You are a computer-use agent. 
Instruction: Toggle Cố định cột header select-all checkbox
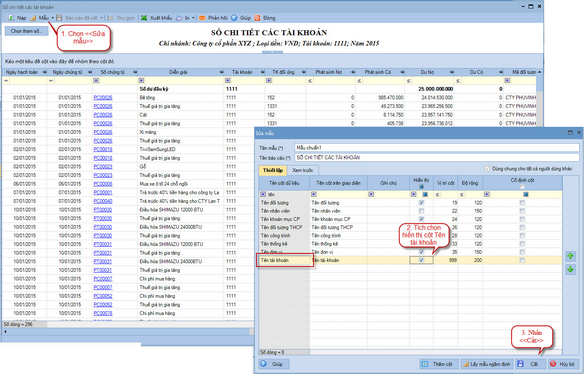click(522, 186)
